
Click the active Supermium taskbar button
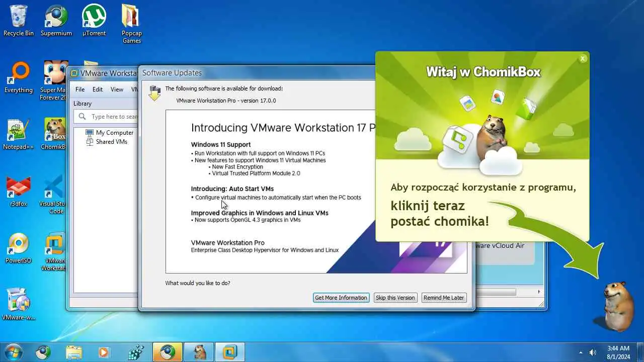[x=168, y=352]
